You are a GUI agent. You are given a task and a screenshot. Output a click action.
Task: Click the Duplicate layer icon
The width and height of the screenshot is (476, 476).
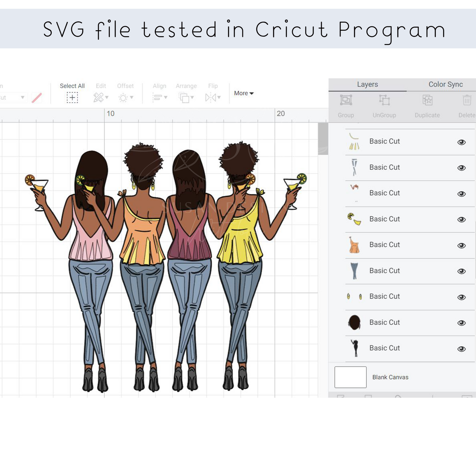pyautogui.click(x=427, y=100)
